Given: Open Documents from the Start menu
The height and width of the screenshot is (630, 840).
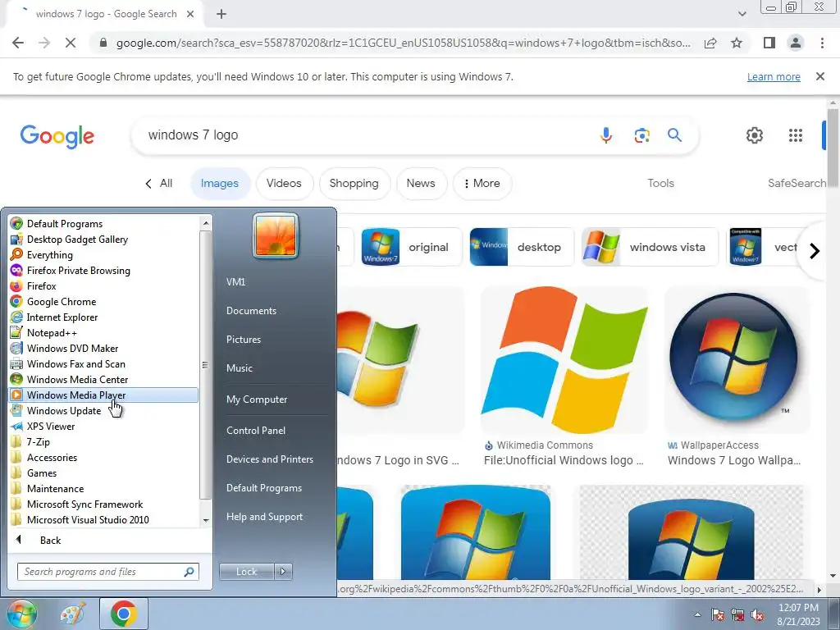Looking at the screenshot, I should coord(251,311).
